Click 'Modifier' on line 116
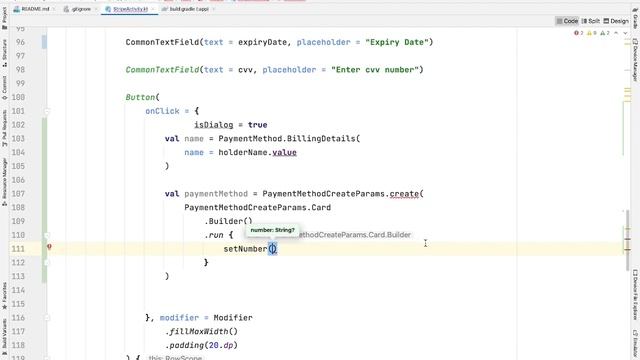 tap(233, 318)
